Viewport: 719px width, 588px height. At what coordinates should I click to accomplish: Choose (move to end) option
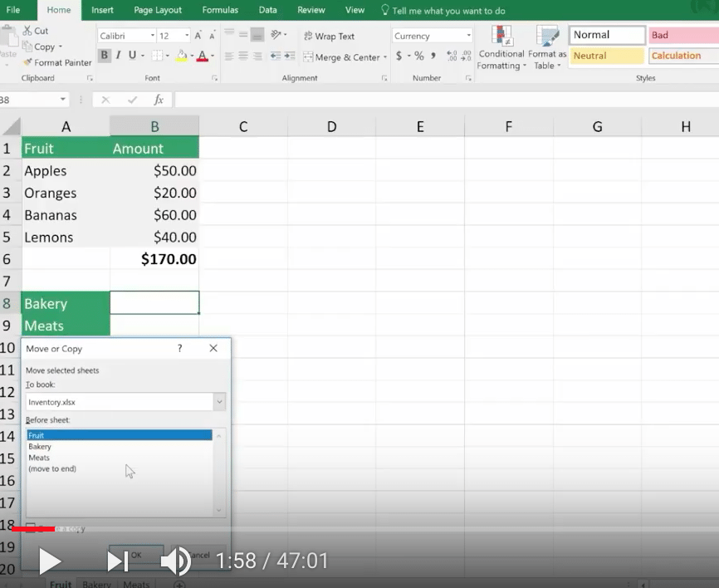pos(52,469)
